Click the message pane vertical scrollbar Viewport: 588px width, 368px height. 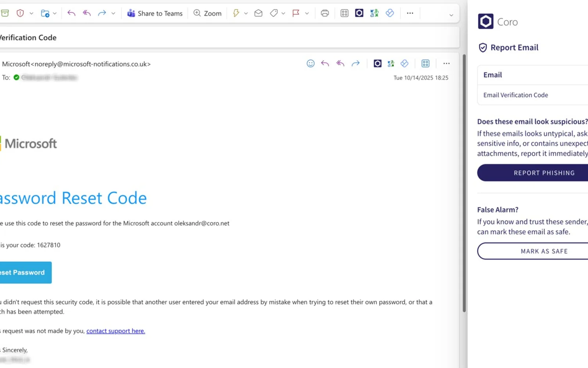(464, 183)
